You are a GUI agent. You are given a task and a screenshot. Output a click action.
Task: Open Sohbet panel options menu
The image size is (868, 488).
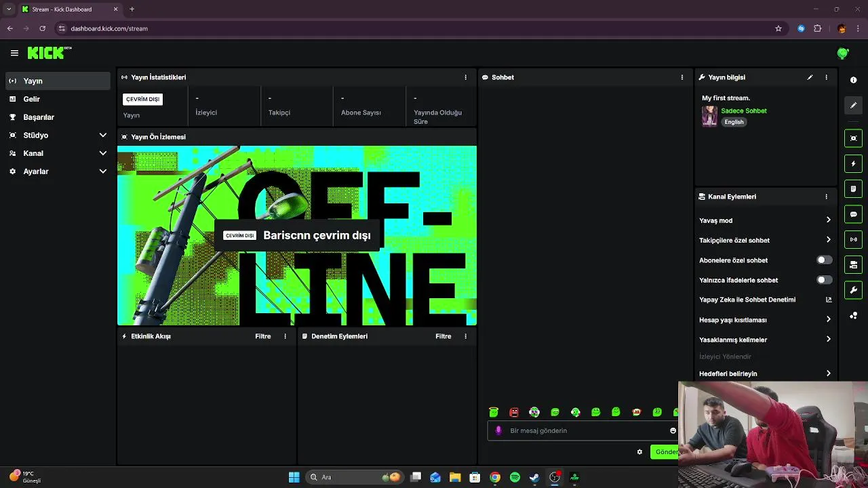pyautogui.click(x=682, y=77)
